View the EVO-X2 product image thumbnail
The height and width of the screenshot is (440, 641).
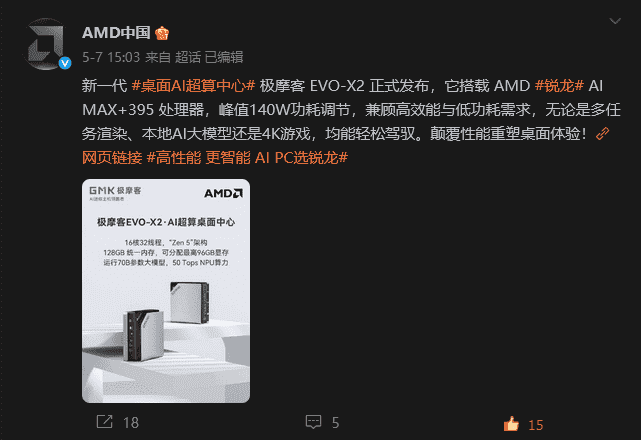point(166,291)
